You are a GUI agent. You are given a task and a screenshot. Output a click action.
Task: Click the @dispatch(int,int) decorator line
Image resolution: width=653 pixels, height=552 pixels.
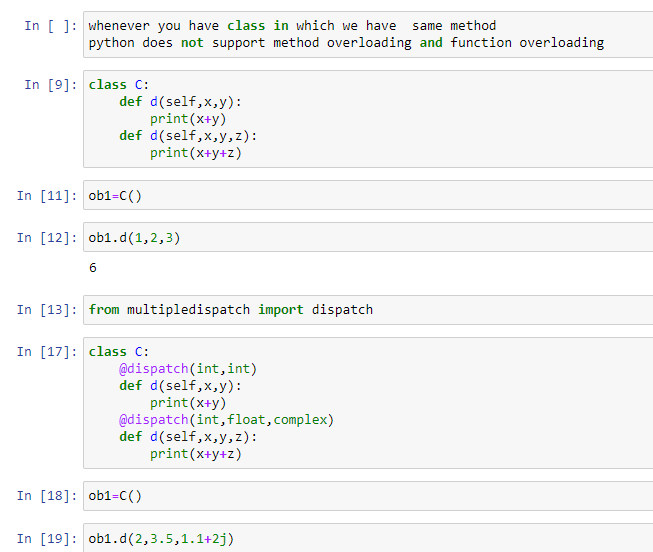(x=188, y=369)
